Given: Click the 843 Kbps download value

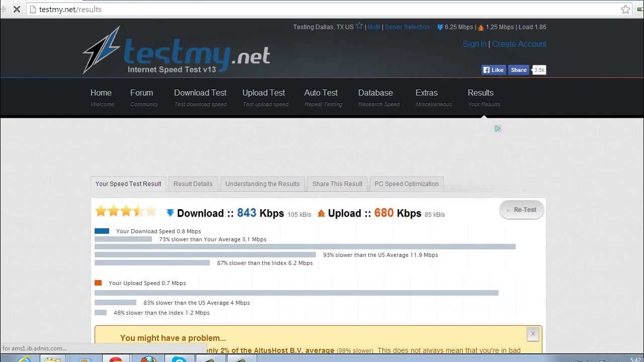Looking at the screenshot, I should pos(260,213).
